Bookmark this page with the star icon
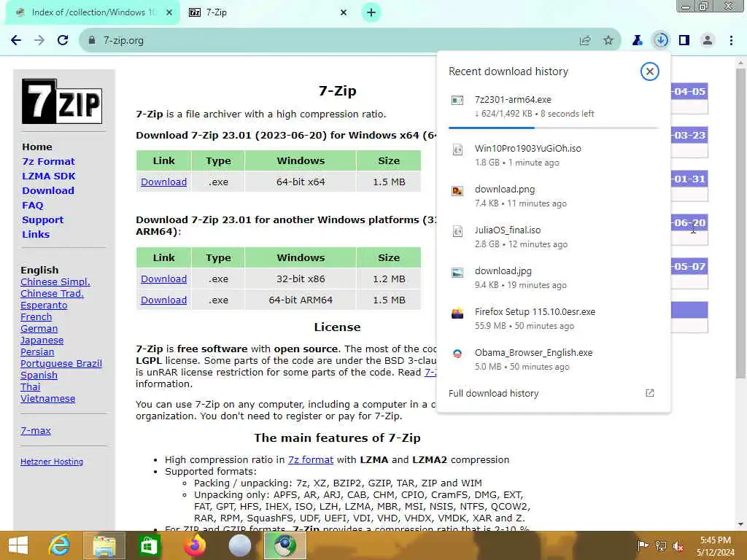The image size is (747, 560). (x=608, y=41)
